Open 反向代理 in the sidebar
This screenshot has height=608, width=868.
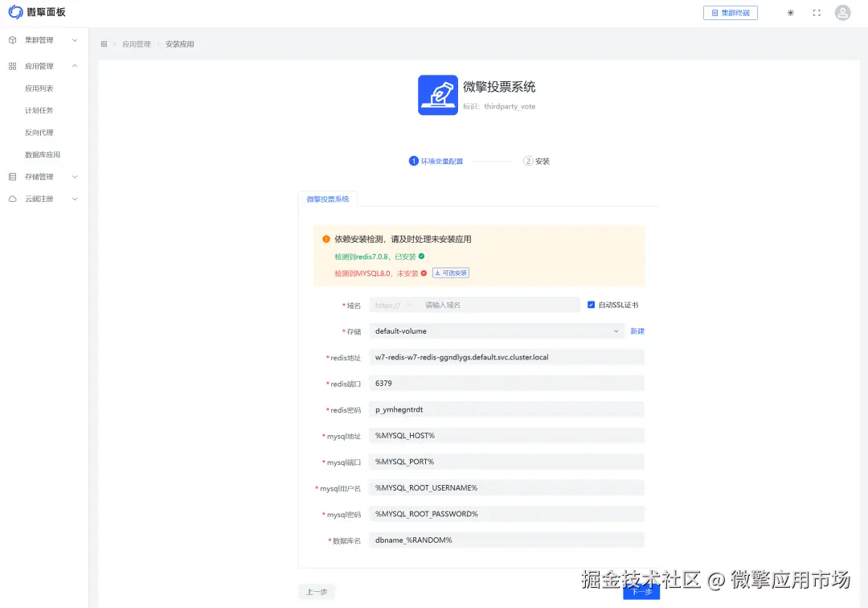pyautogui.click(x=39, y=133)
